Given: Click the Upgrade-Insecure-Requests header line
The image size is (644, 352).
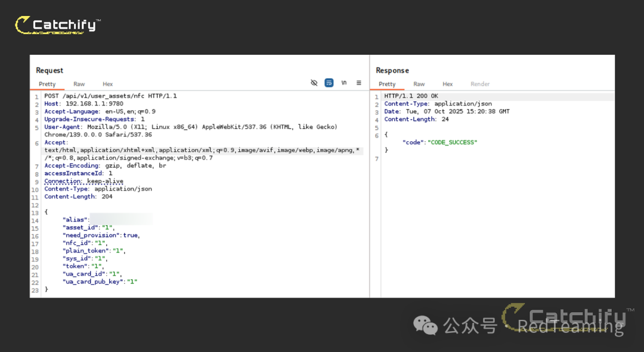Looking at the screenshot, I should click(94, 119).
